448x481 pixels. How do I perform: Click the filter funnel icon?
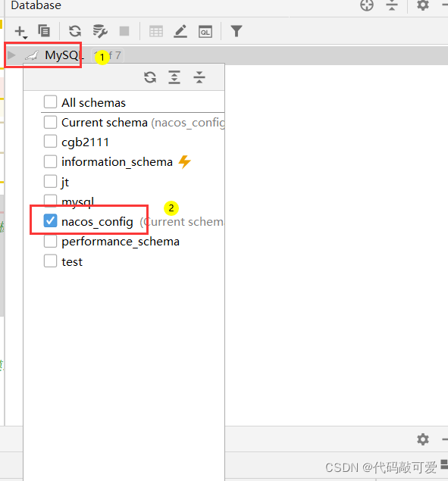pyautogui.click(x=237, y=31)
